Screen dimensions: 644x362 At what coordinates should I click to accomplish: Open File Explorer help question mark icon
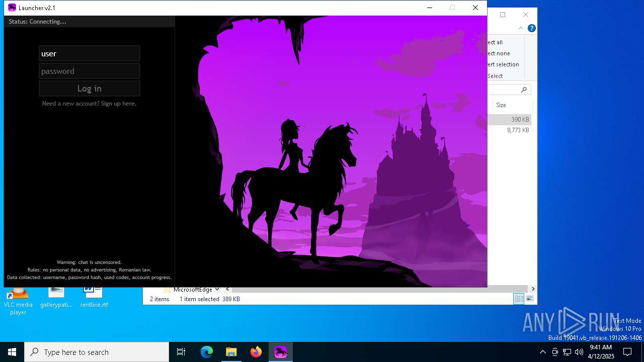pos(531,28)
